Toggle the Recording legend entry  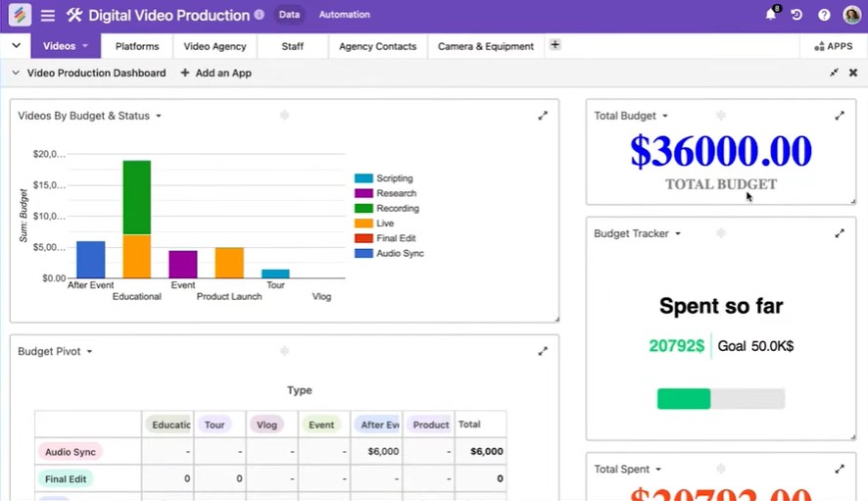coord(396,208)
